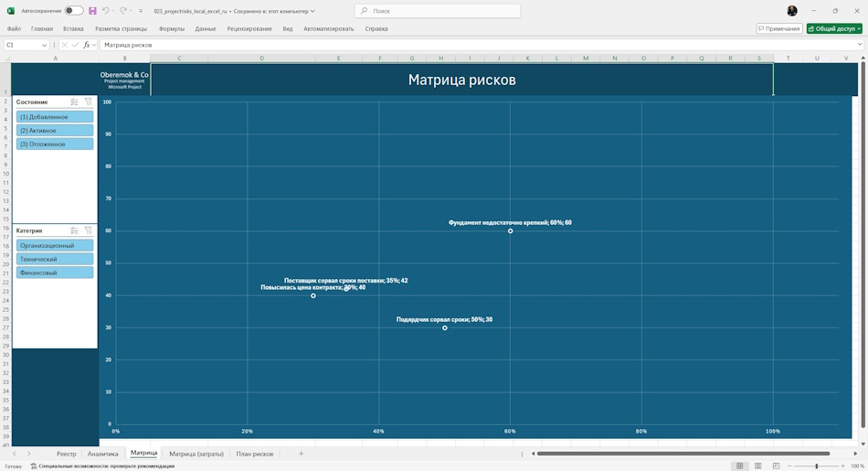Select the Фундамент недостаточно крепкий data point
Screen dimensions: 868x471
[511, 231]
